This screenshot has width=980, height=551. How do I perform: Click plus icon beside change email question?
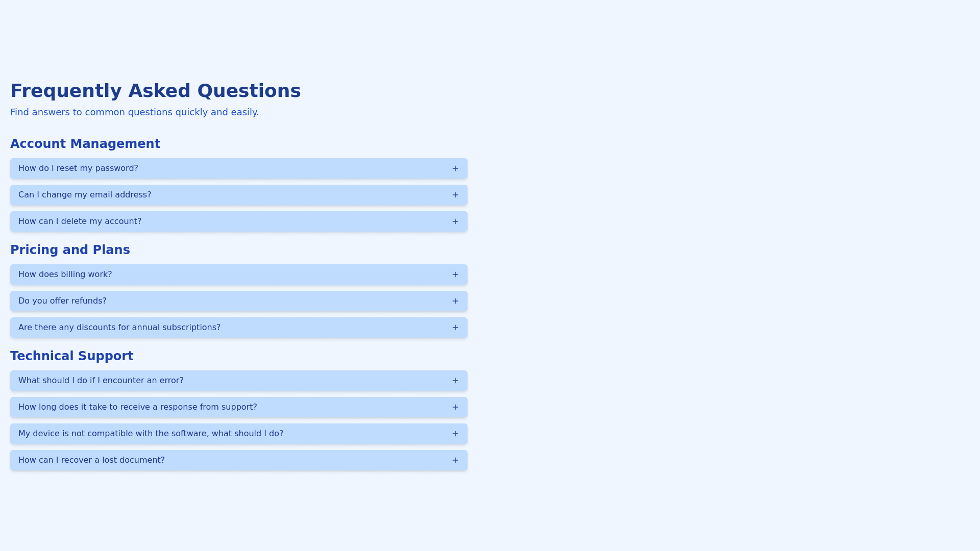(x=455, y=195)
